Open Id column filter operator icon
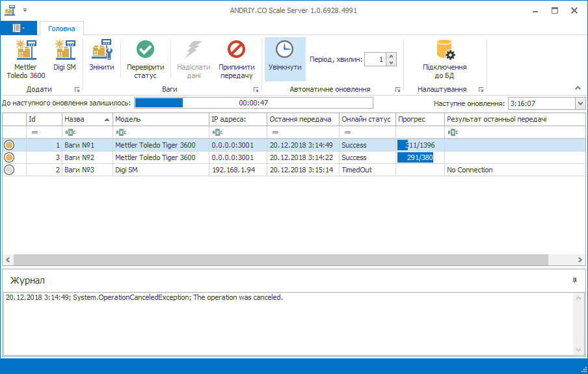This screenshot has height=374, width=588. 35,133
